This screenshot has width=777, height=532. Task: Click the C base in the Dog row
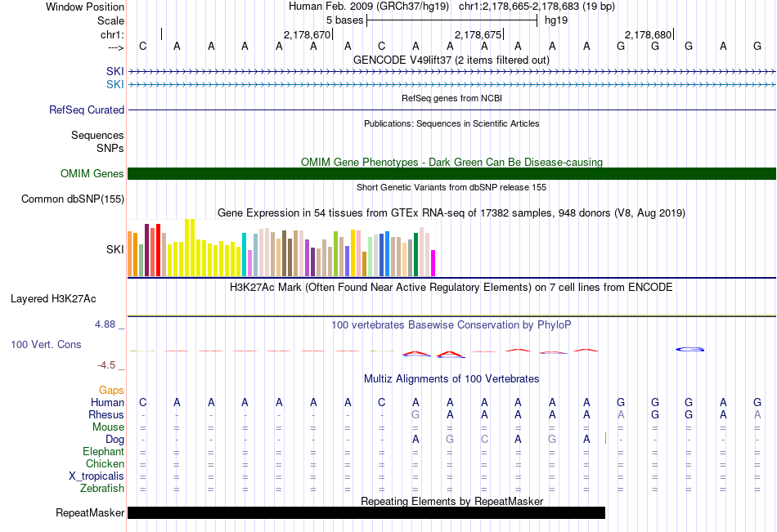coord(484,439)
